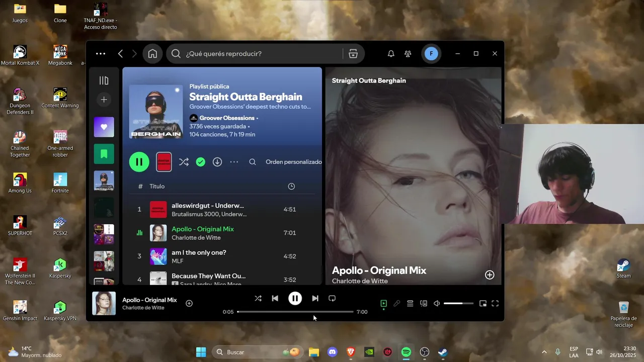Toggle shuffle in the playlist header
This screenshot has height=362, width=644.
pos(184,162)
